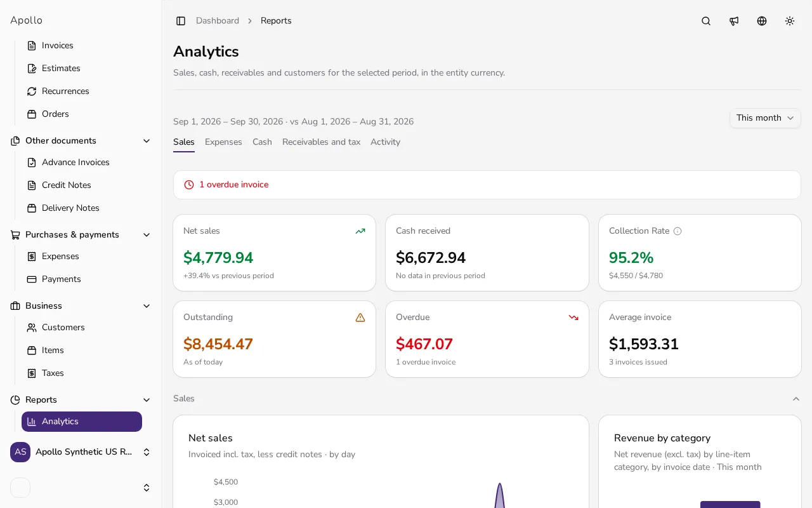Screen dimensions: 812x508
Task: Click the $1,593.31 Average invoice value
Action: 644,344
